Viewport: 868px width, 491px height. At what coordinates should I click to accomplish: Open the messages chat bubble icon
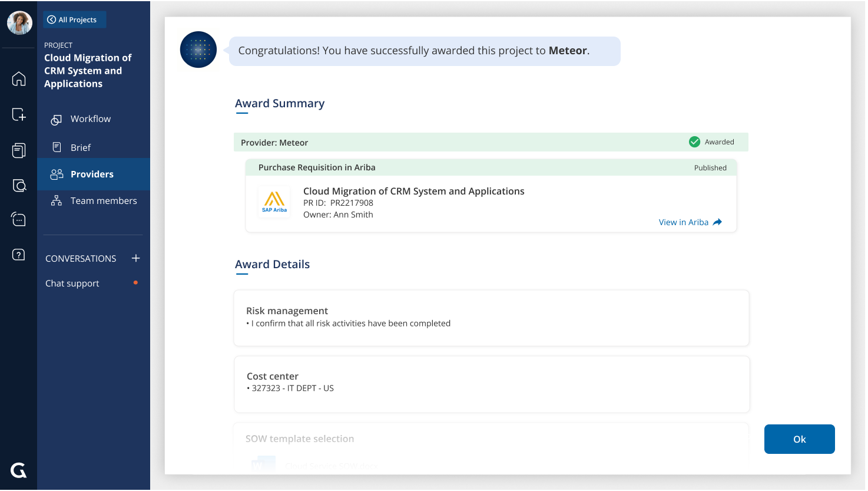(19, 219)
